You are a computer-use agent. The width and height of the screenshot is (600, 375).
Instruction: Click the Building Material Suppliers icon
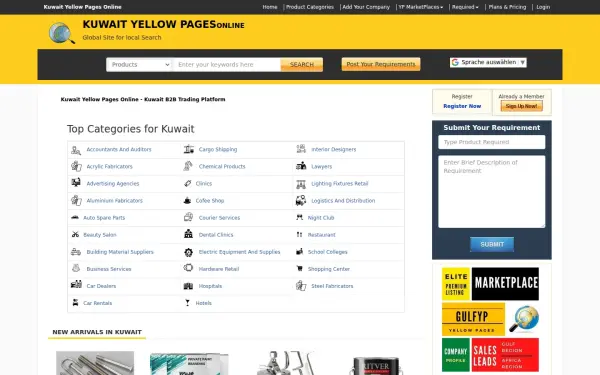click(76, 252)
